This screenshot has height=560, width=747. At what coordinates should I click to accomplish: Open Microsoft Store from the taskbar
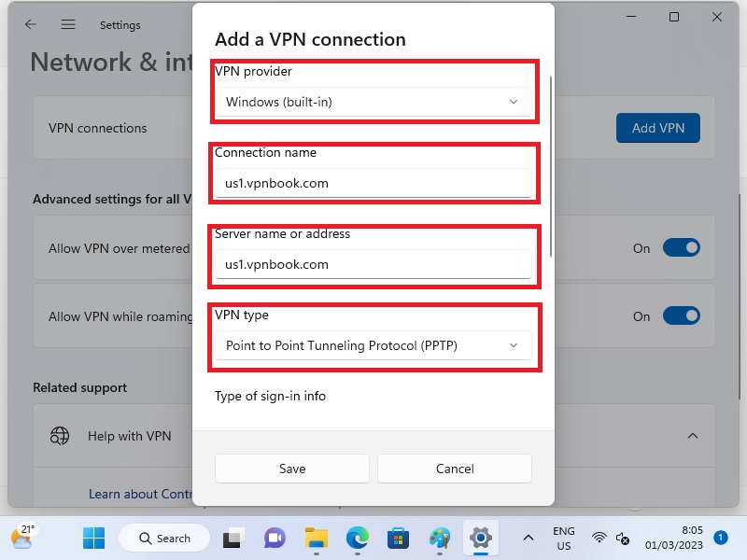pyautogui.click(x=399, y=539)
